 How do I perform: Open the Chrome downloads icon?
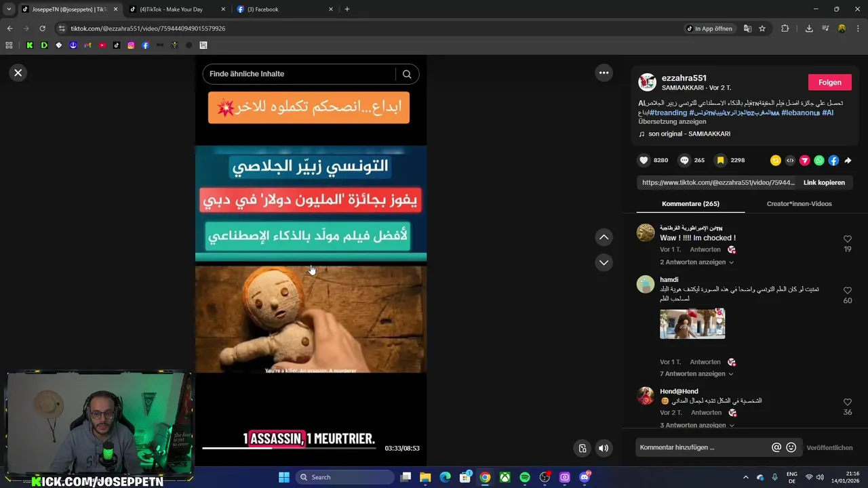tap(809, 28)
